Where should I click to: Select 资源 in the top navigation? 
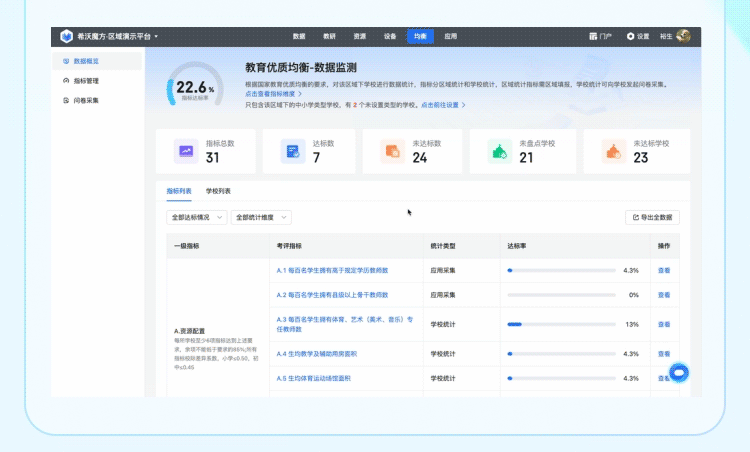tap(360, 36)
